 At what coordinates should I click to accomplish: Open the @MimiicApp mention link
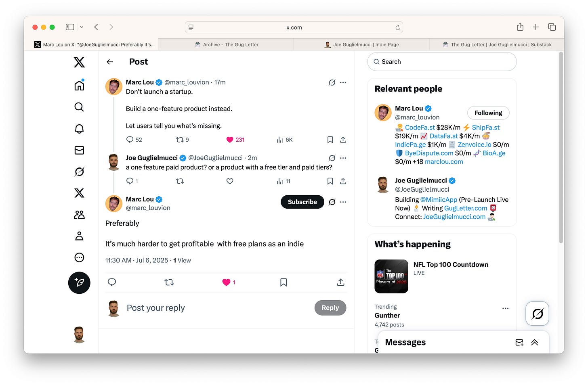pyautogui.click(x=439, y=200)
